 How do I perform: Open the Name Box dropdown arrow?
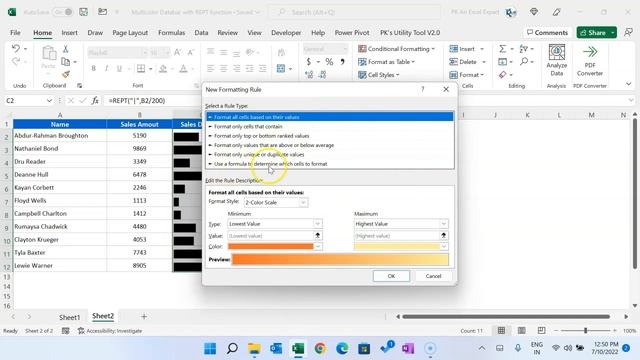[x=49, y=100]
